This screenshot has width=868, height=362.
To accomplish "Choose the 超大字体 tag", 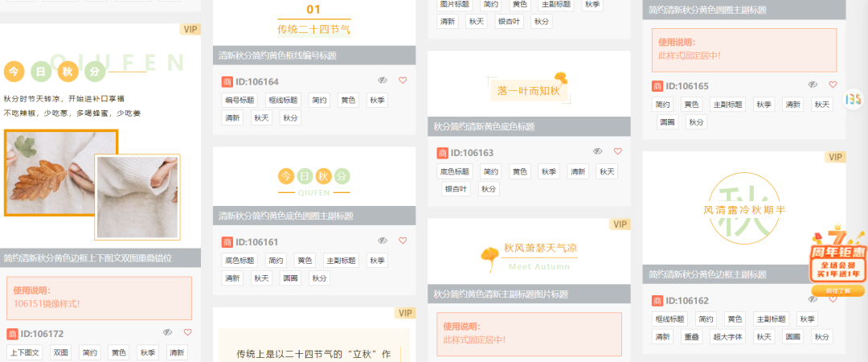I will 728,336.
